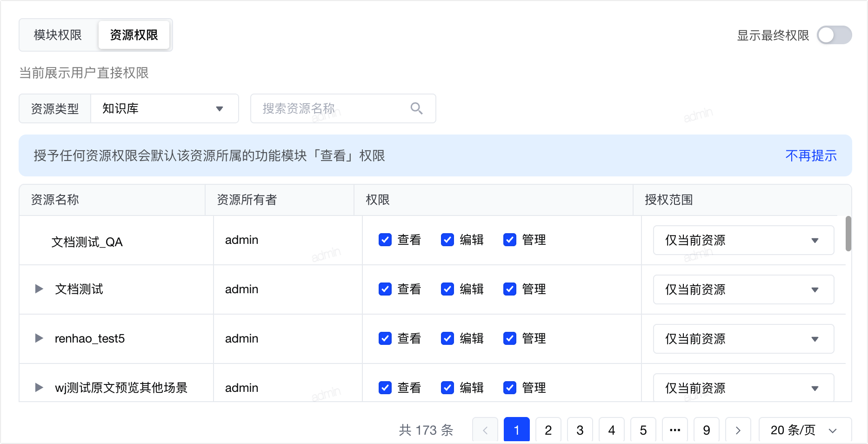Uncheck 查看 for 文档测试_QA
This screenshot has height=444, width=868.
(x=385, y=240)
